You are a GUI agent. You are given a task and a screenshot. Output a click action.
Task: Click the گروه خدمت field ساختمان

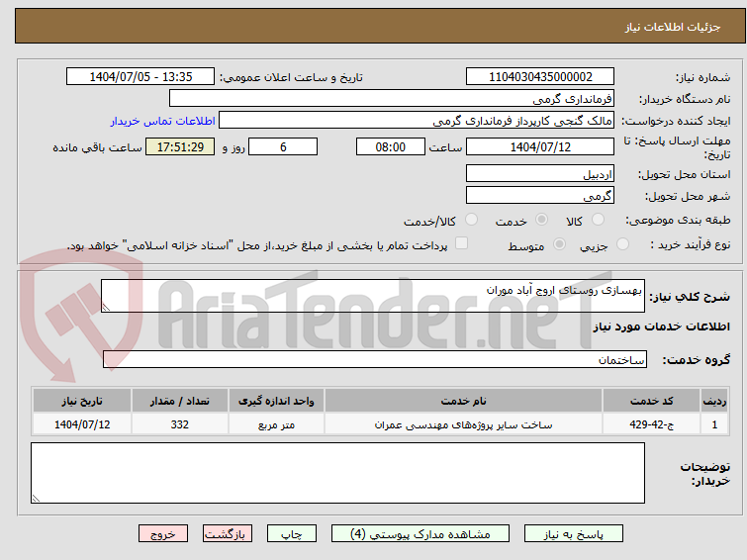(x=375, y=359)
